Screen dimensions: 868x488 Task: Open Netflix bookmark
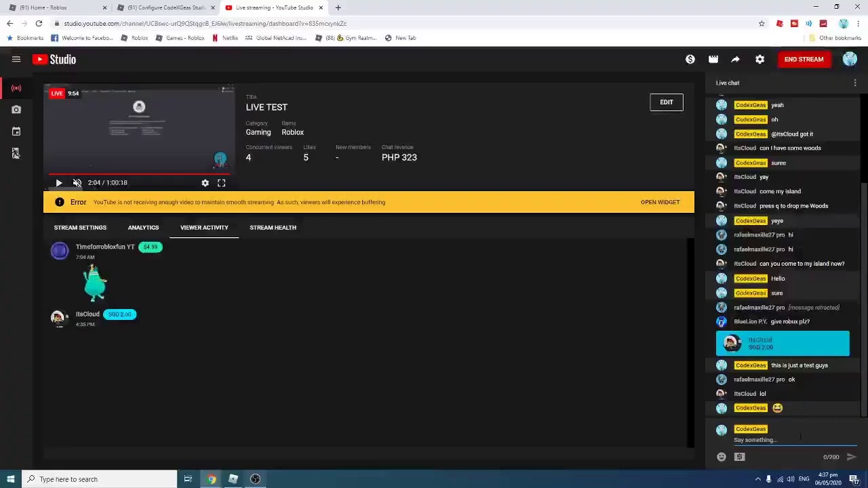tap(225, 38)
